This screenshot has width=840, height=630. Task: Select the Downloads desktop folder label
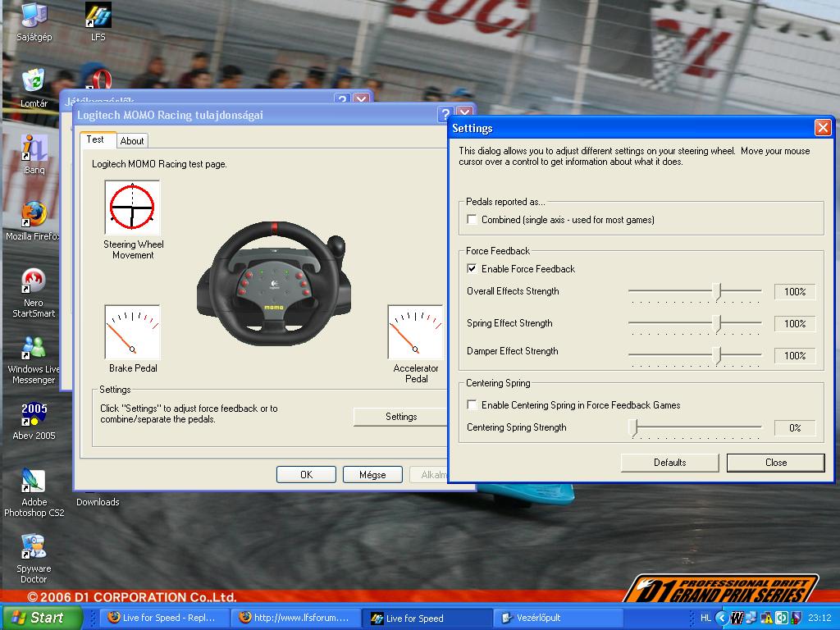click(98, 502)
